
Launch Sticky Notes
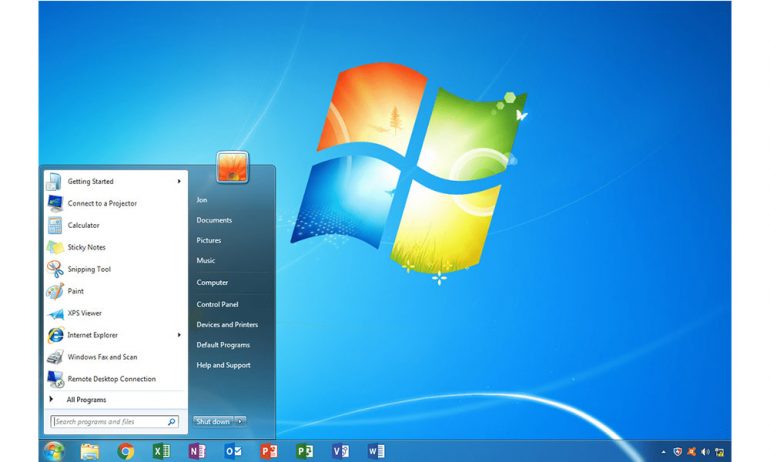[116, 247]
